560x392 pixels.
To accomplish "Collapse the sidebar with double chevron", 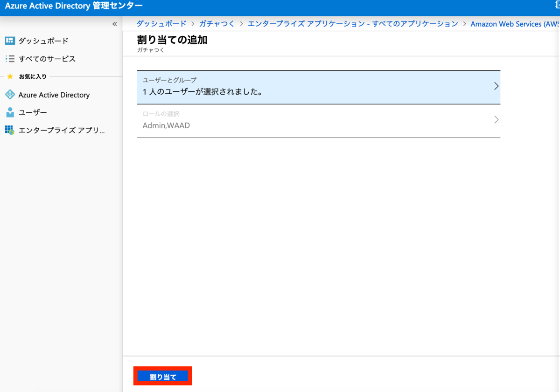I will coord(115,24).
